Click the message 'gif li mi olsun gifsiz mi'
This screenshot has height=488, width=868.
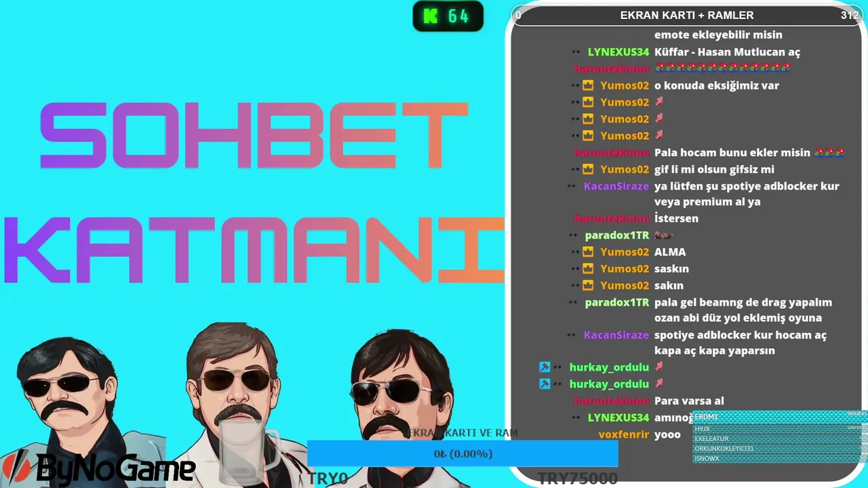pos(714,169)
